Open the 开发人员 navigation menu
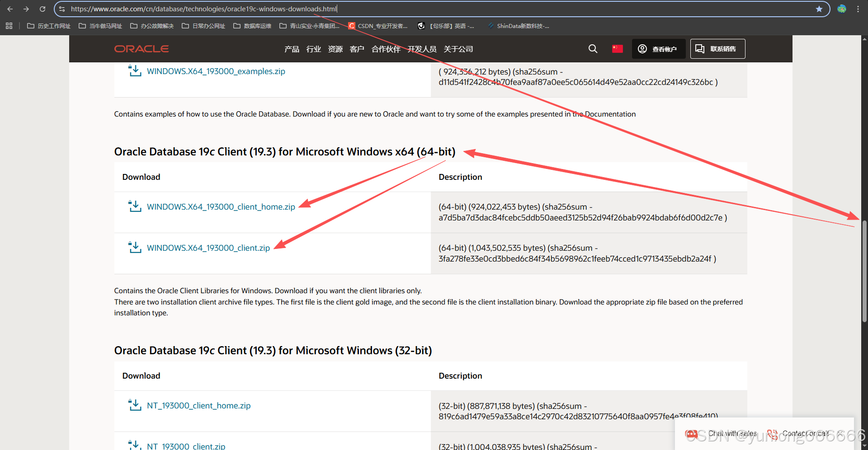Viewport: 868px width, 450px height. coord(422,49)
